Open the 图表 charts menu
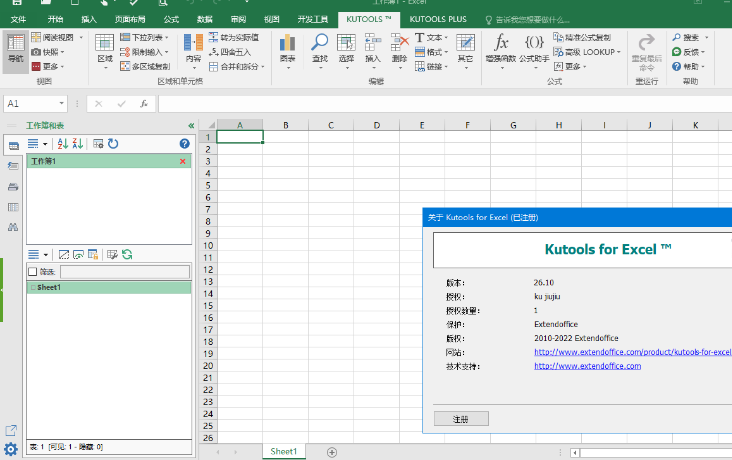Screen dimensions: 732x460 (x=288, y=51)
